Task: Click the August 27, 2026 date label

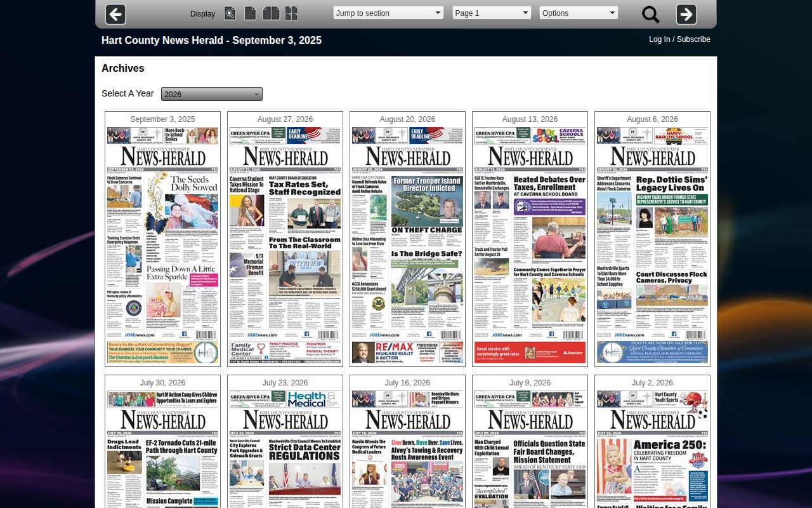Action: tap(285, 119)
